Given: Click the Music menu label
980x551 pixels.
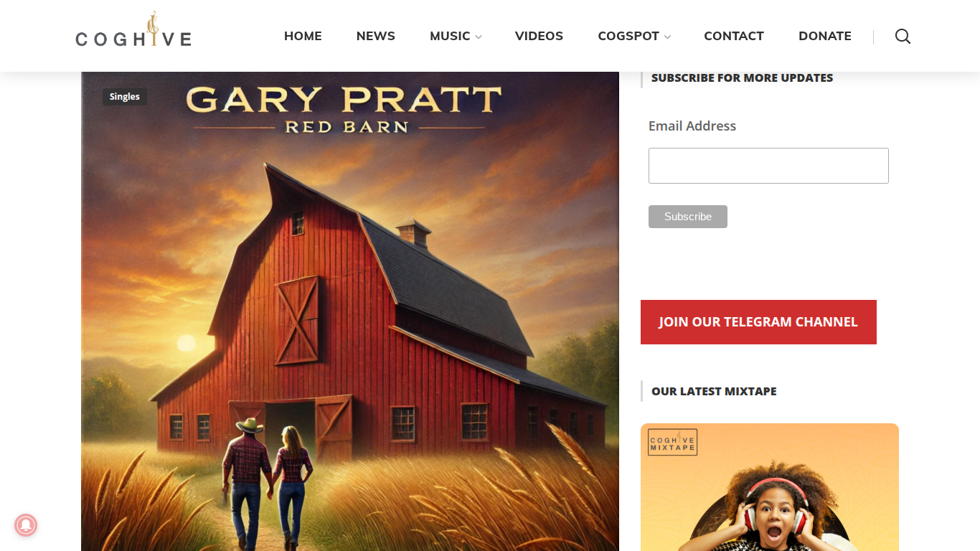Looking at the screenshot, I should [x=450, y=36].
